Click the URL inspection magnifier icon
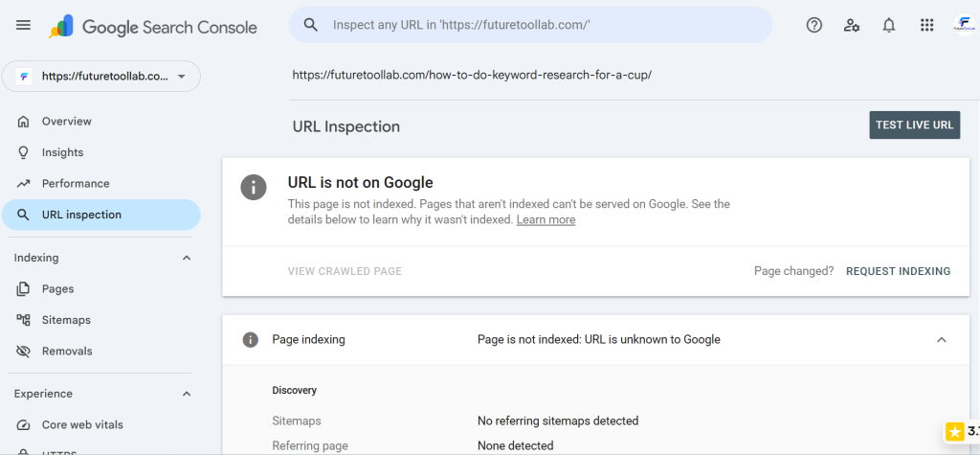Image resolution: width=980 pixels, height=455 pixels. click(23, 216)
